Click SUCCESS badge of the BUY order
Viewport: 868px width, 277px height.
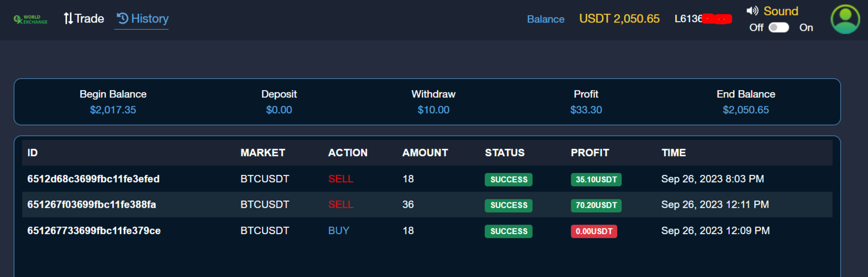click(508, 232)
